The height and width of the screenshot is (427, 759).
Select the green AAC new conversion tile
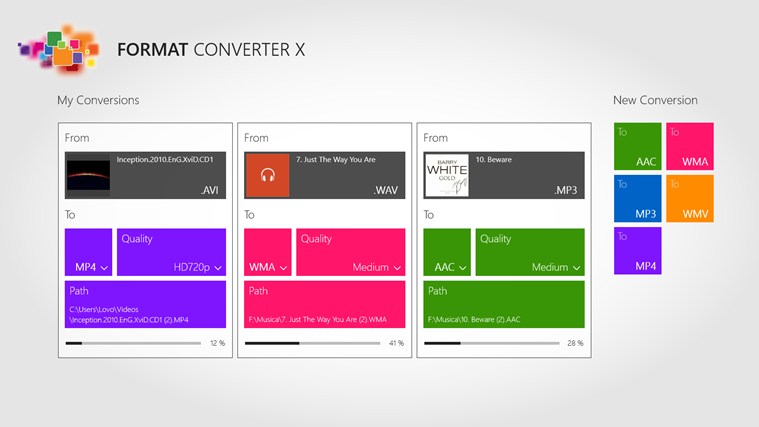coord(637,146)
